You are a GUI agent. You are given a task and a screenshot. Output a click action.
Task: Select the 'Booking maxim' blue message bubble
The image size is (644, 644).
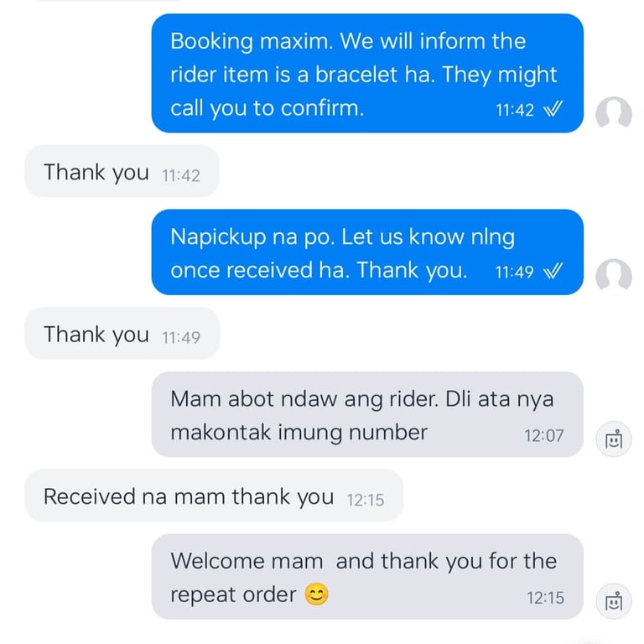pyautogui.click(x=367, y=73)
